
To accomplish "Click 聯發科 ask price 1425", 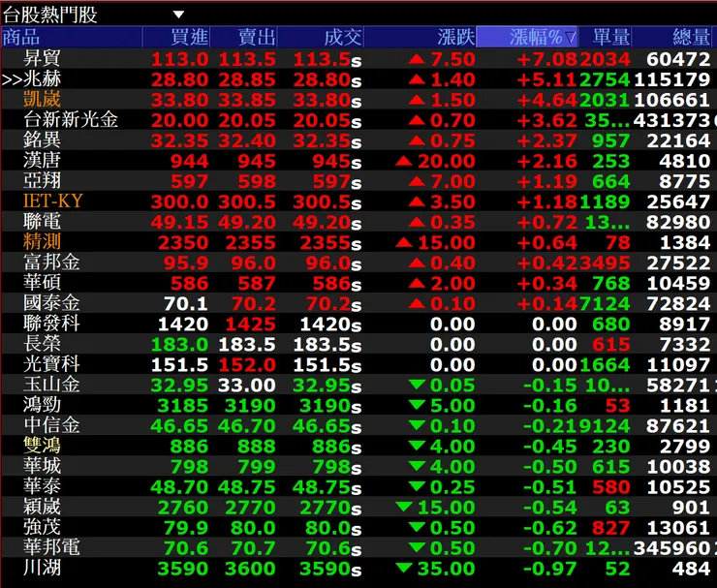I will pyautogui.click(x=250, y=325).
